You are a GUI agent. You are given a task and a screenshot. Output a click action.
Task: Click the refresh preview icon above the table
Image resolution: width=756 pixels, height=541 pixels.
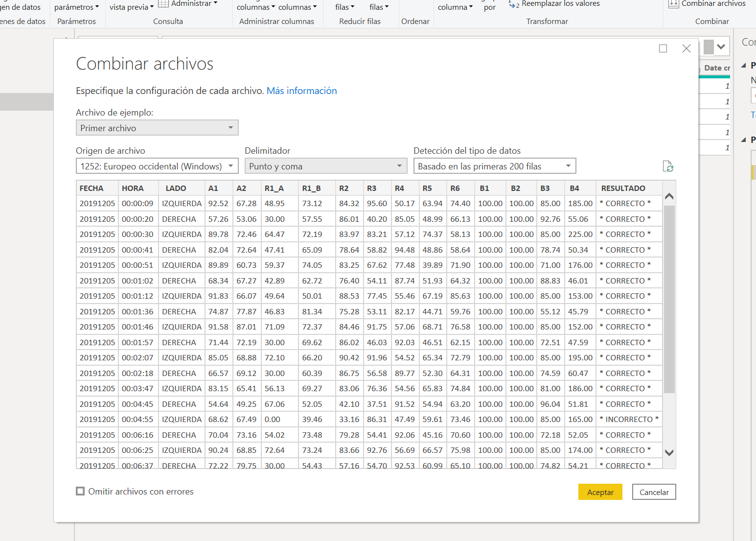[668, 166]
